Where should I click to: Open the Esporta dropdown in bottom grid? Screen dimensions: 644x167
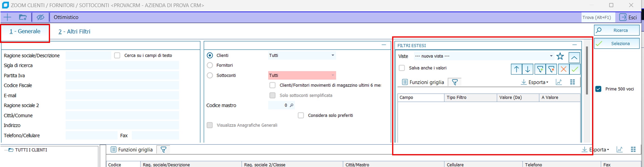tap(595, 150)
